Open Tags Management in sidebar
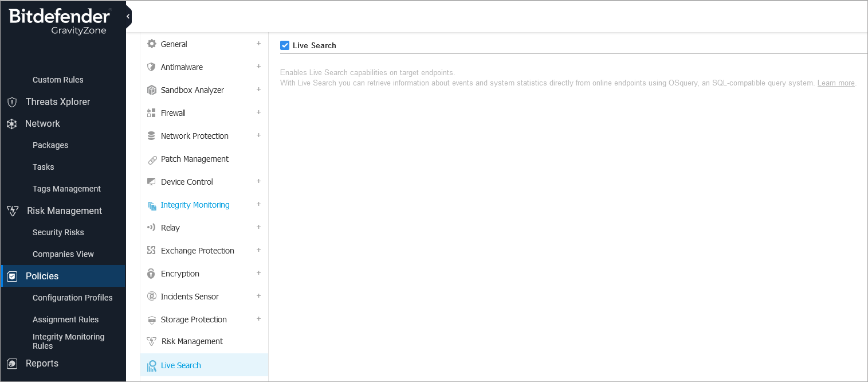868x382 pixels. pyautogui.click(x=66, y=189)
